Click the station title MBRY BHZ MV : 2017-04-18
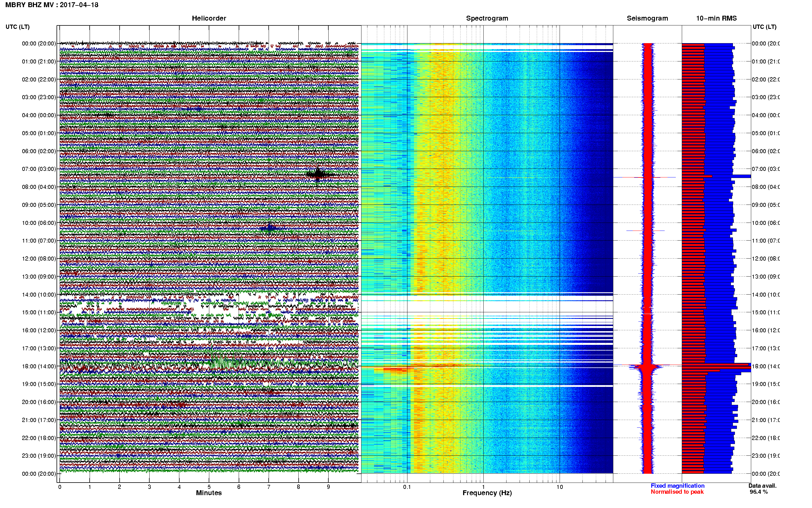This screenshot has width=812, height=508. point(52,5)
